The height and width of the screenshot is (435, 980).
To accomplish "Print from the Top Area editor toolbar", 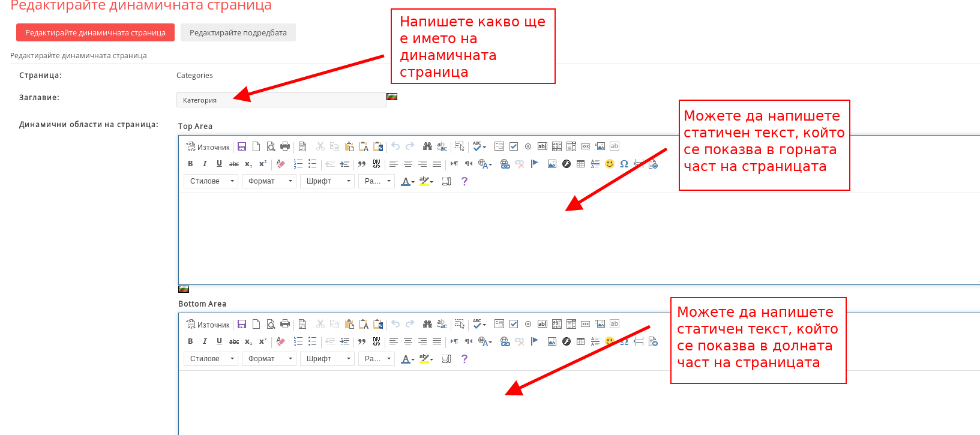I will pyautogui.click(x=285, y=146).
